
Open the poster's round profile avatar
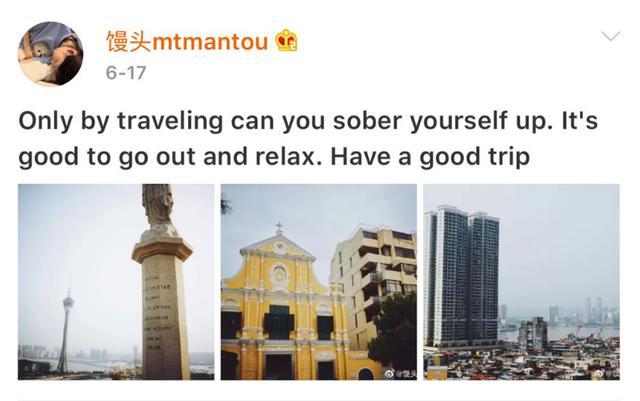coord(51,54)
